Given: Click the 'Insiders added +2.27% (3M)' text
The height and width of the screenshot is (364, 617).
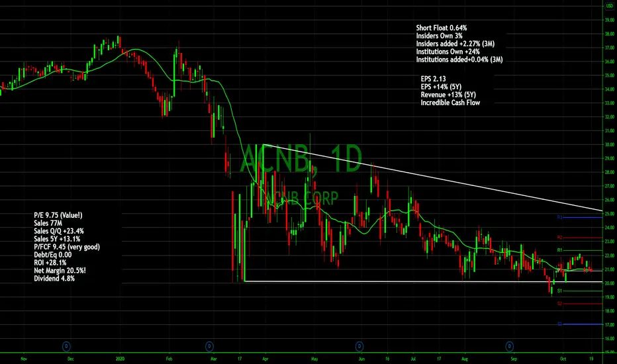Looking at the screenshot, I should 455,44.
